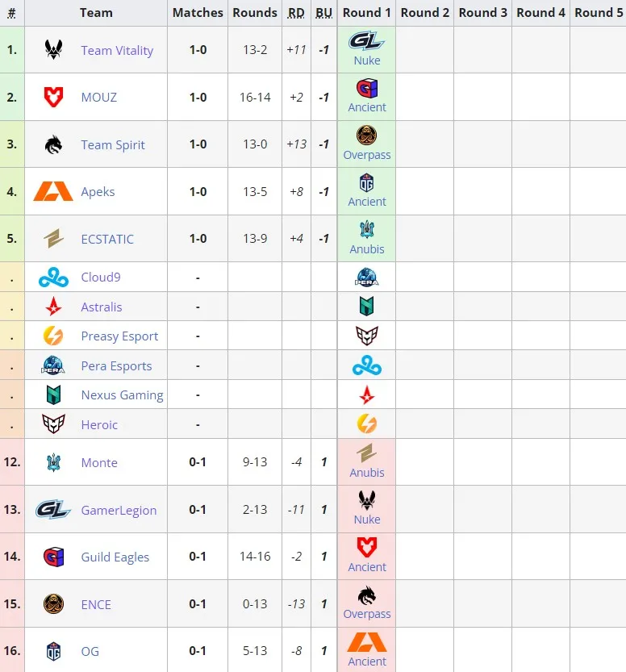
Task: Click the ENCE logo in row 15
Action: pyautogui.click(x=53, y=604)
